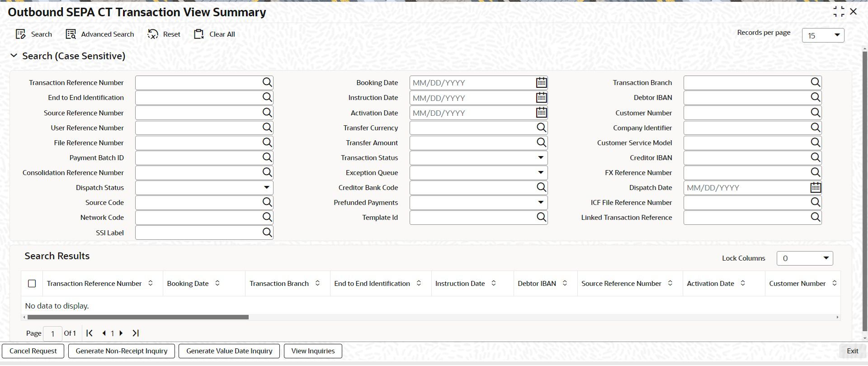Screen dimensions: 868x366
Task: Open Lock Columns dropdown
Action: tap(805, 258)
